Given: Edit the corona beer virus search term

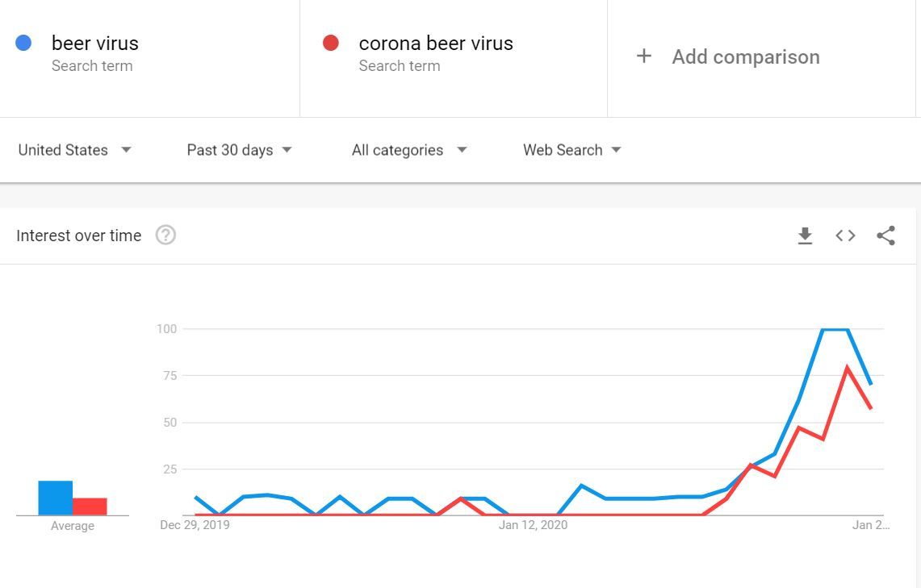Looking at the screenshot, I should point(436,44).
